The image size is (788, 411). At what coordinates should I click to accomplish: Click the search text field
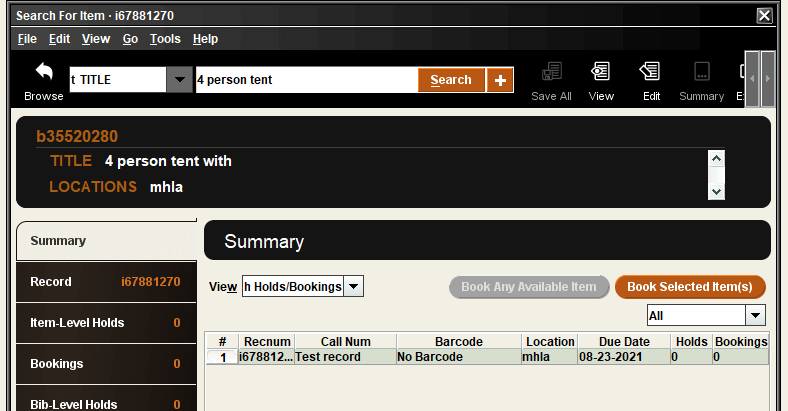(305, 80)
